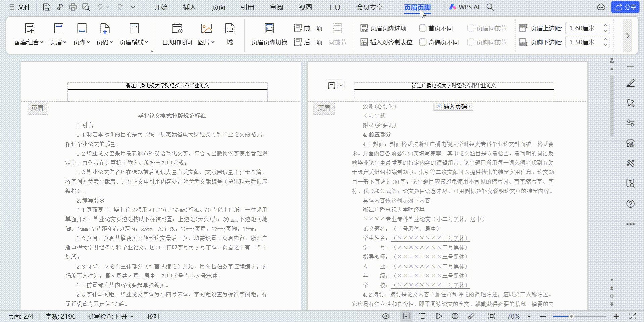Click 页面: 2/4 in status bar

point(20,316)
